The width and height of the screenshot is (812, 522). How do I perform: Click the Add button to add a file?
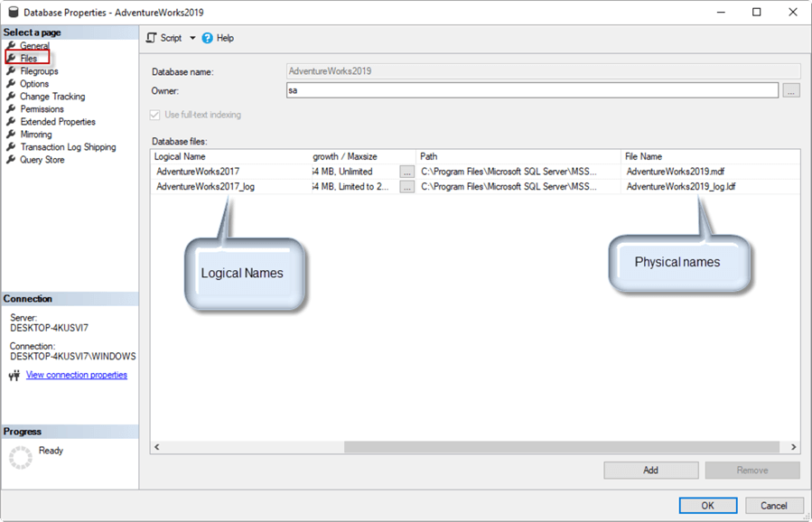(650, 470)
